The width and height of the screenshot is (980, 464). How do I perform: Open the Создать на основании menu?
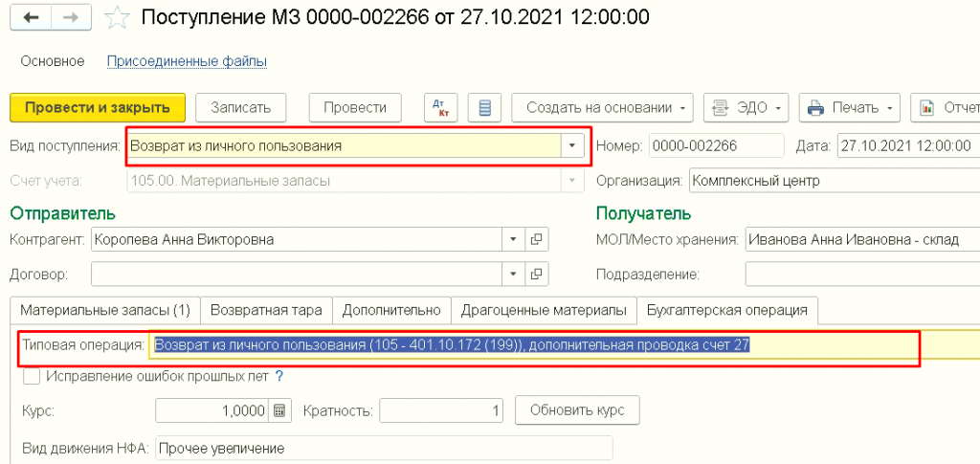(603, 108)
